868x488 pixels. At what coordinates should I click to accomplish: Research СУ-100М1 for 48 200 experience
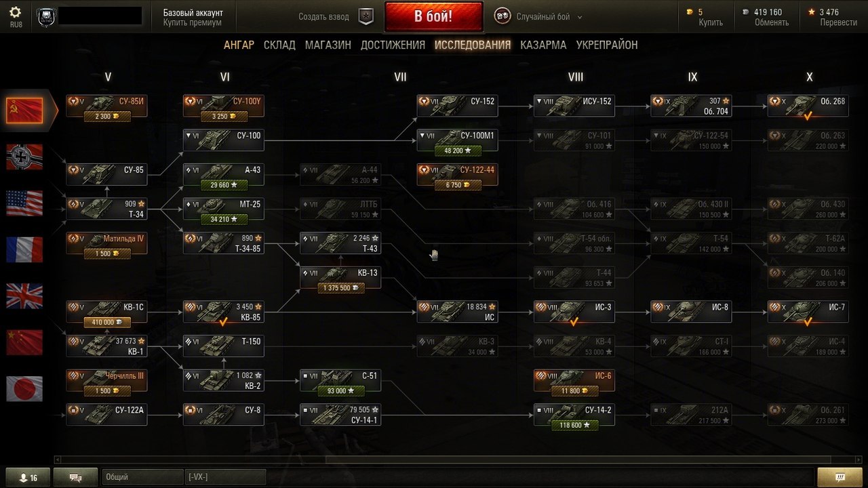click(x=457, y=150)
